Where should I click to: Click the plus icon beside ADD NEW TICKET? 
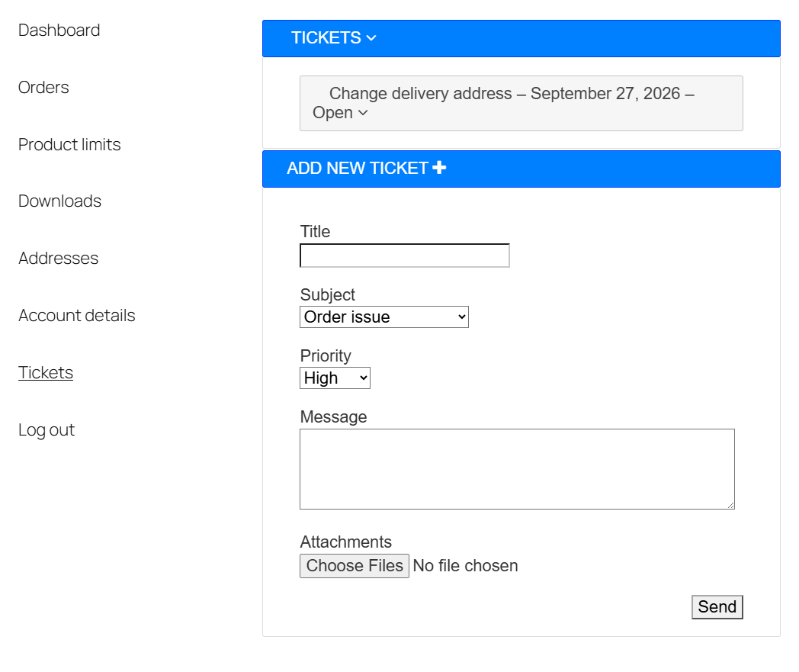click(x=439, y=167)
